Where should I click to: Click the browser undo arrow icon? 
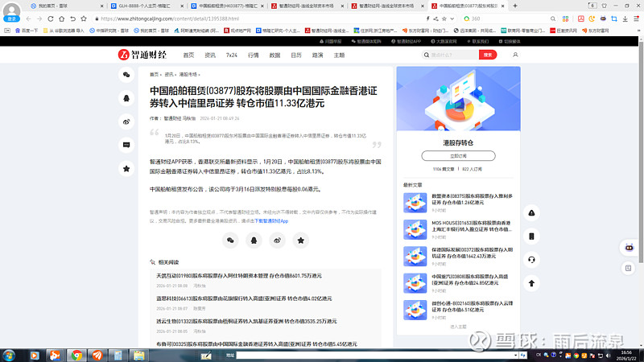coord(72,19)
